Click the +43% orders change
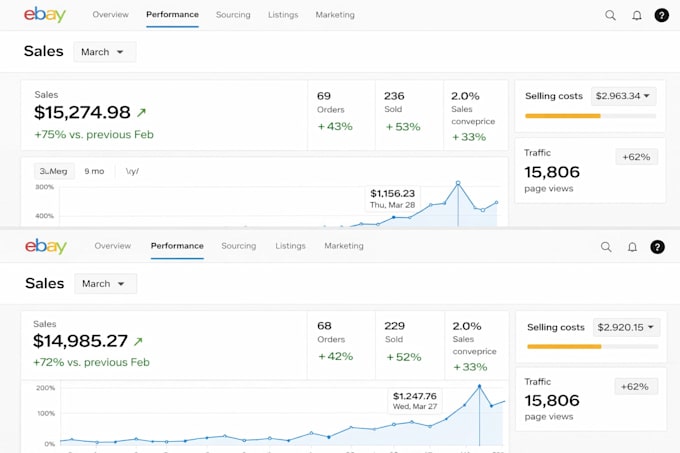Image resolution: width=680 pixels, height=453 pixels. (335, 127)
